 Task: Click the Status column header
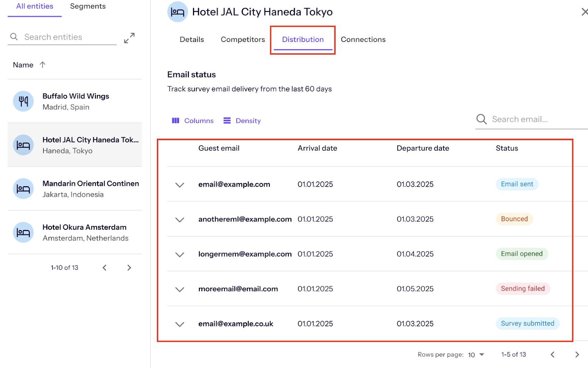pyautogui.click(x=507, y=148)
